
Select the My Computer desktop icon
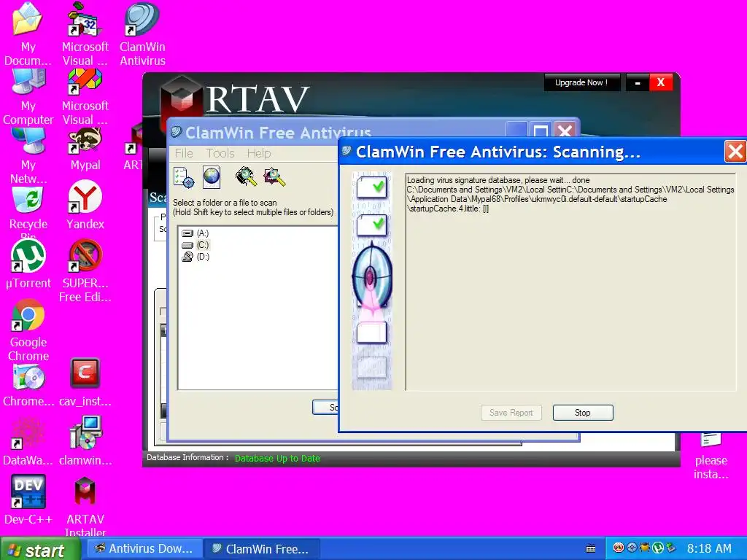28,82
